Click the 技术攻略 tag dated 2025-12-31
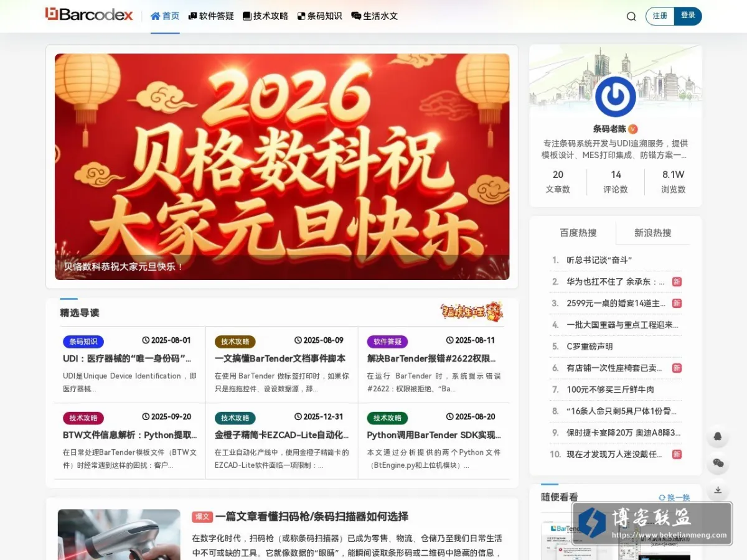The image size is (747, 560). click(235, 418)
